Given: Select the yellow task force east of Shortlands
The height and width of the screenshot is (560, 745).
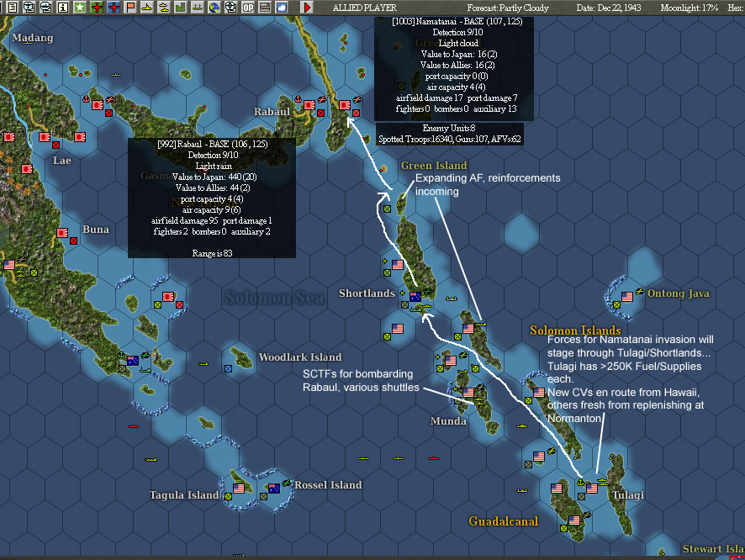Looking at the screenshot, I should 452,298.
